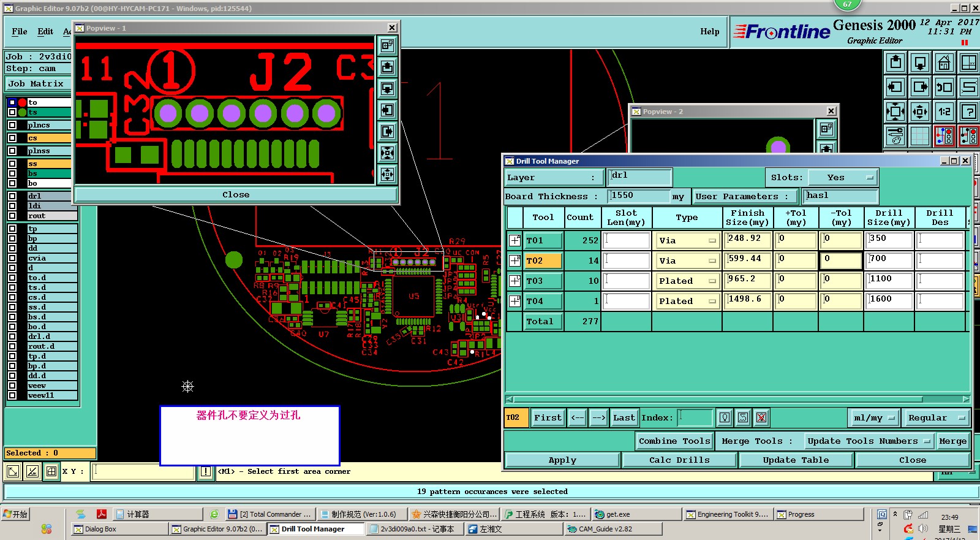Toggle checkbox for layer rout
980x540 pixels.
tap(12, 216)
